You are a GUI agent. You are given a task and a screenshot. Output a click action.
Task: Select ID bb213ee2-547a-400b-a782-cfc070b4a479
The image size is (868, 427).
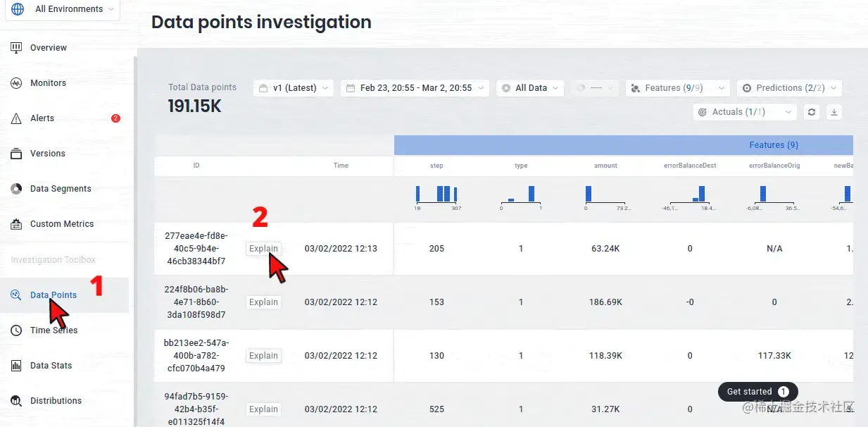point(196,356)
